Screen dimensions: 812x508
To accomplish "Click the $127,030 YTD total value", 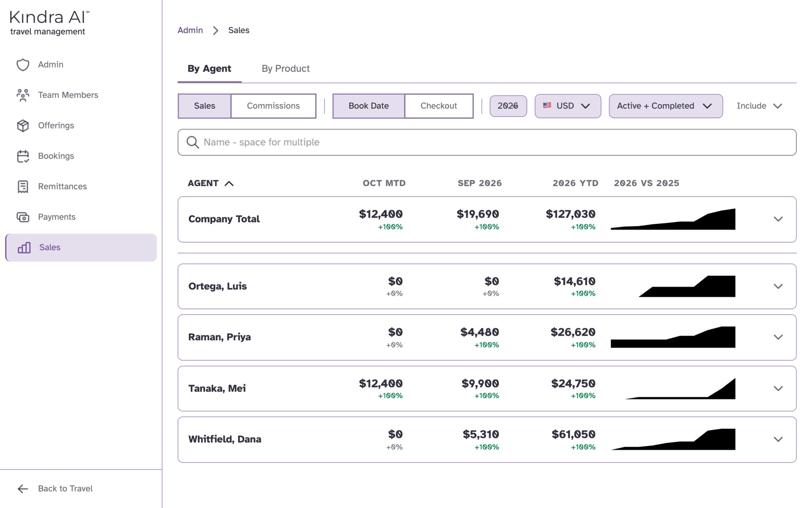I will [570, 214].
